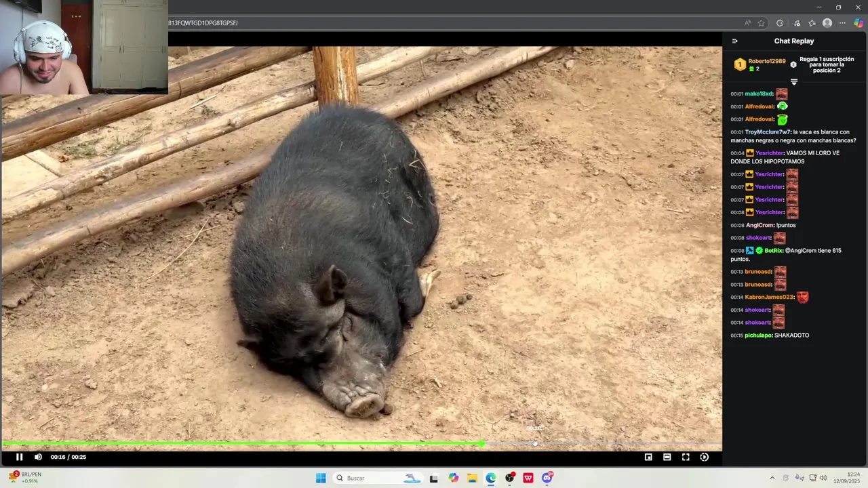This screenshot has width=868, height=488.
Task: Click TroyMcclure7w7 username in chat
Action: tap(768, 132)
